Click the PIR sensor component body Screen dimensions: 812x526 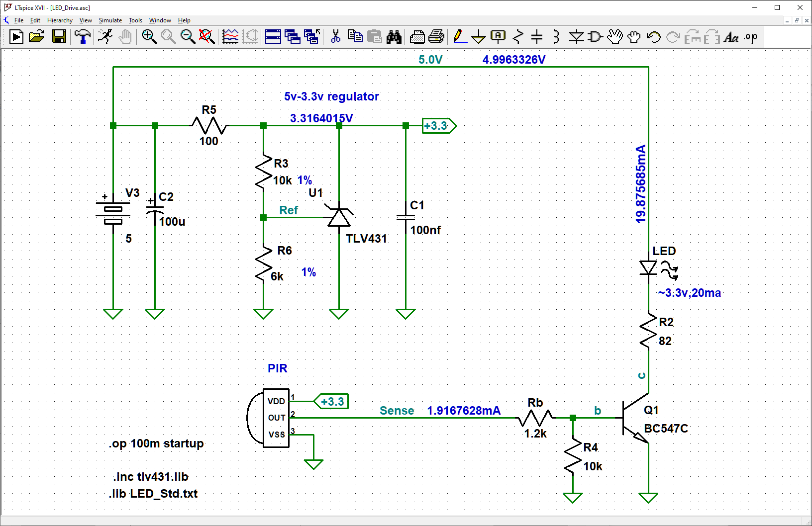(x=269, y=418)
